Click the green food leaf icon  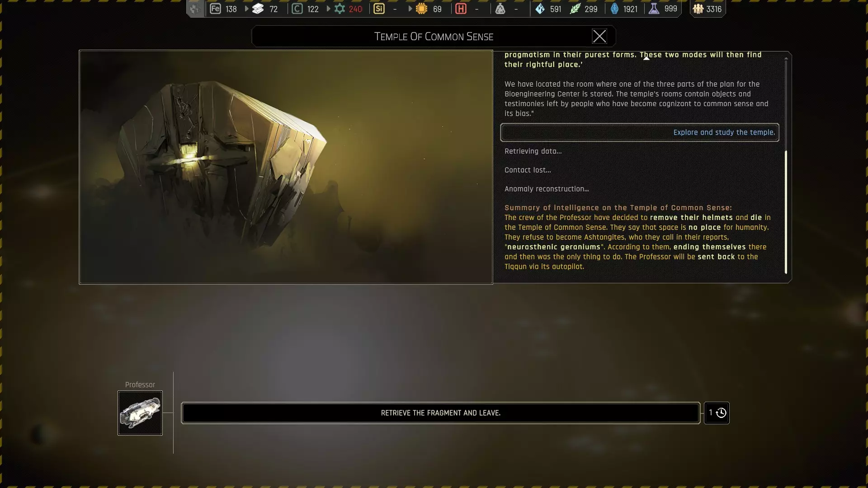(575, 9)
